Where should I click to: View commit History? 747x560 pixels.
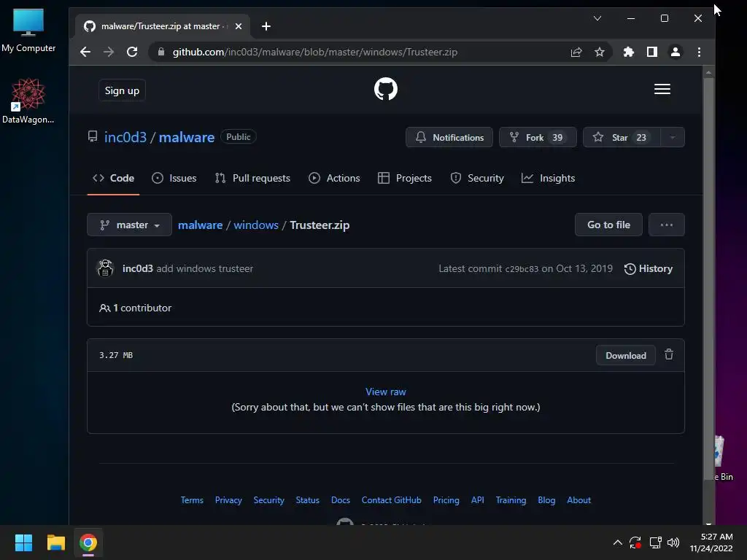click(x=649, y=268)
